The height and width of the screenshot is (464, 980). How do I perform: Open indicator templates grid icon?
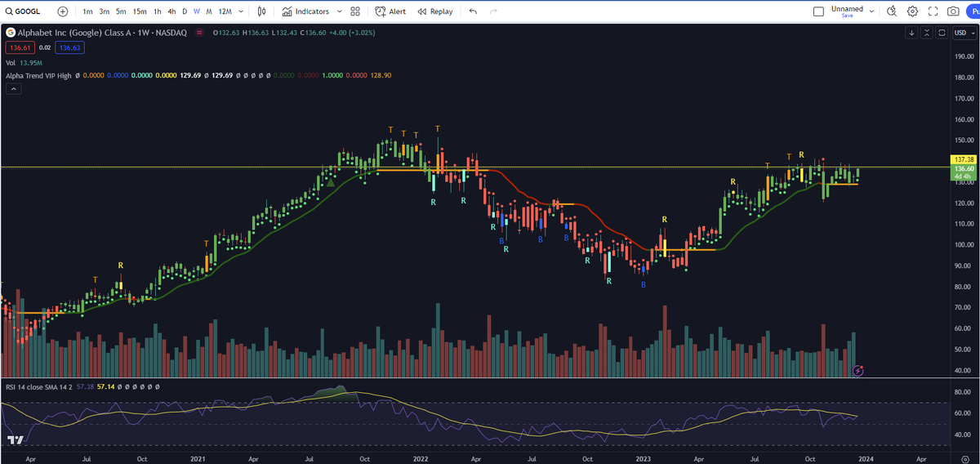coord(355,11)
